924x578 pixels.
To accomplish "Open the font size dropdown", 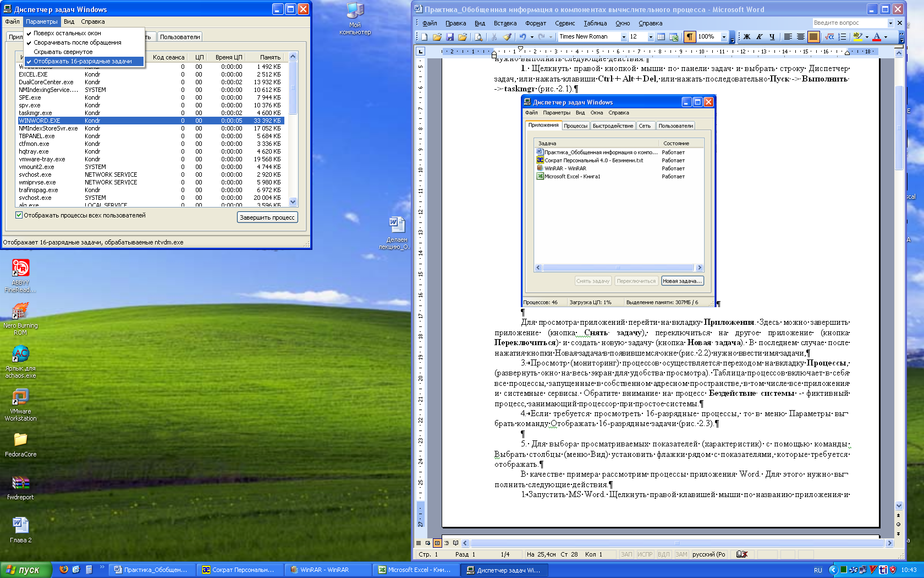I will click(x=651, y=37).
